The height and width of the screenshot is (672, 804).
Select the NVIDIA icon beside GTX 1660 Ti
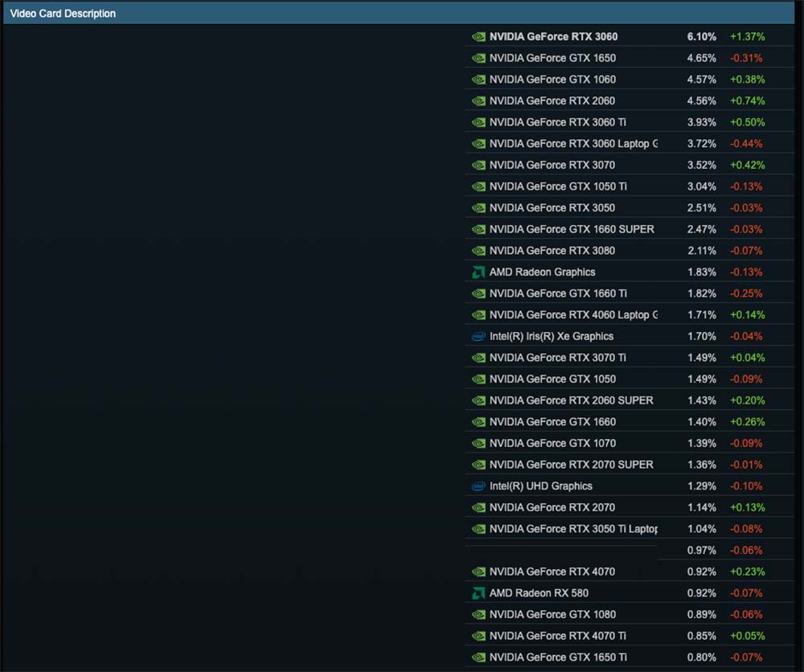click(478, 293)
